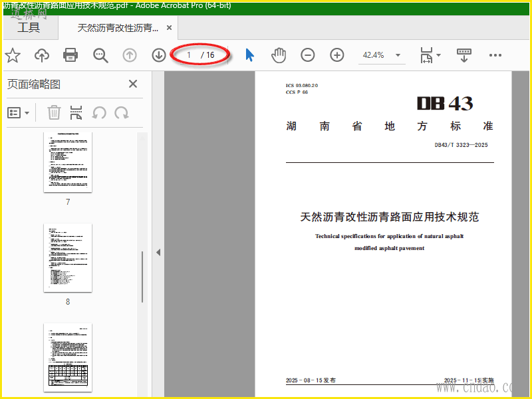This screenshot has height=399, width=532.
Task: Click the page number input field
Action: [x=189, y=55]
